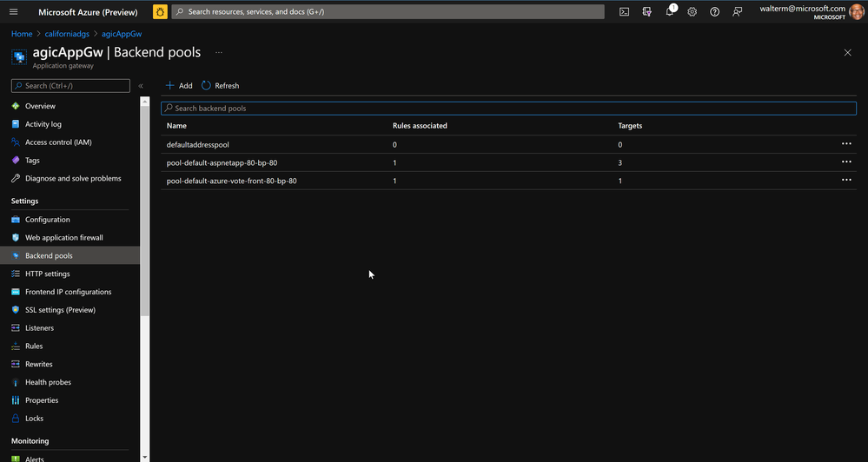Collapse the left navigation menu
Image resolution: width=868 pixels, height=462 pixels.
point(141,86)
